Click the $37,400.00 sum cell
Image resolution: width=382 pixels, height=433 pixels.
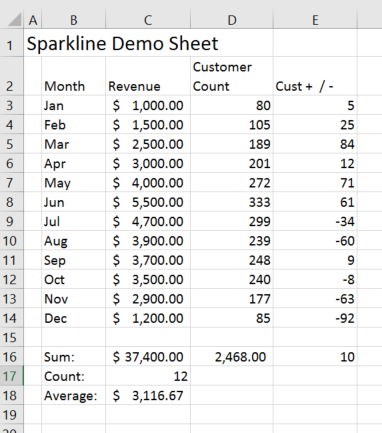pyautogui.click(x=148, y=357)
